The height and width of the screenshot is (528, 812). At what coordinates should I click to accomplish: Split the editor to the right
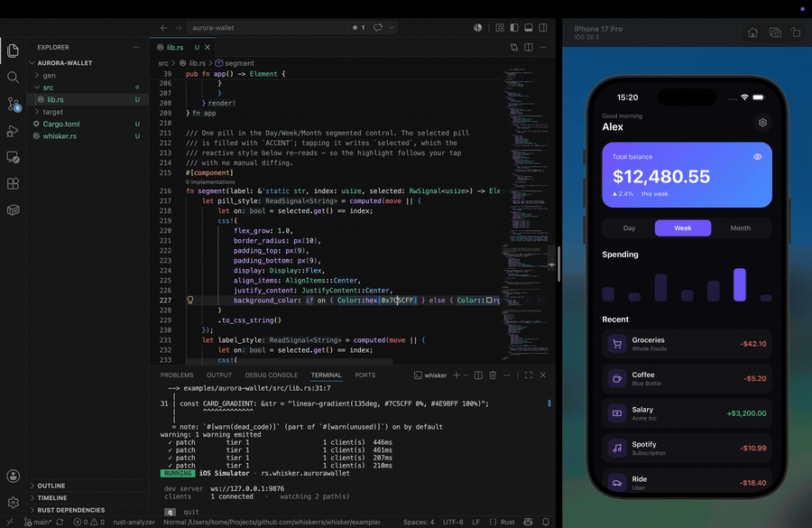coord(528,47)
